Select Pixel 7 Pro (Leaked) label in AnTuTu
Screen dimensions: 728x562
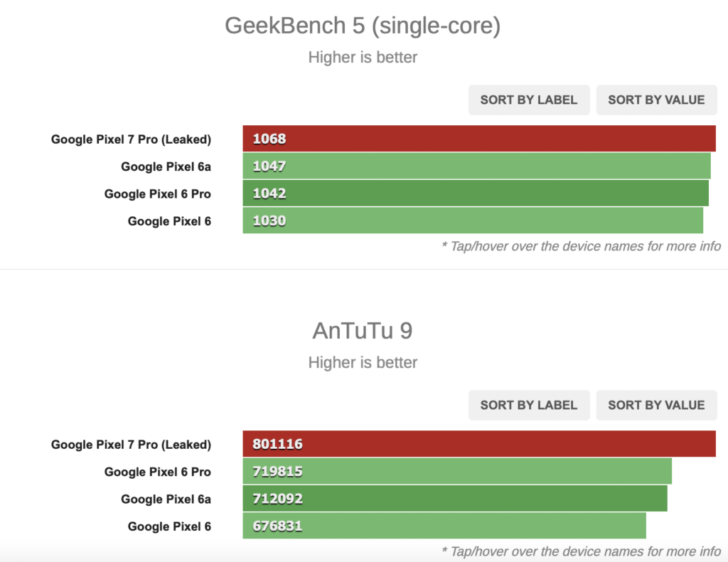pos(131,445)
